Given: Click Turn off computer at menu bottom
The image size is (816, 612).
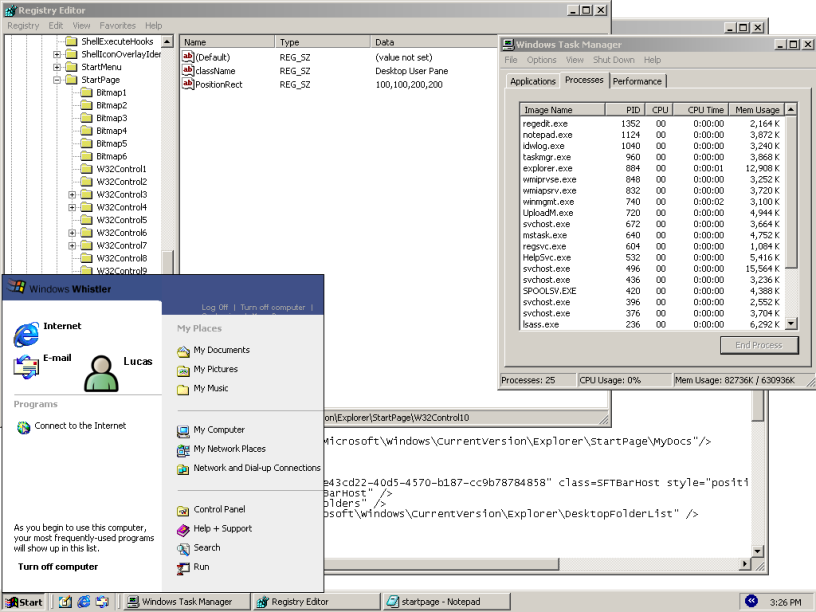Looking at the screenshot, I should pyautogui.click(x=58, y=567).
